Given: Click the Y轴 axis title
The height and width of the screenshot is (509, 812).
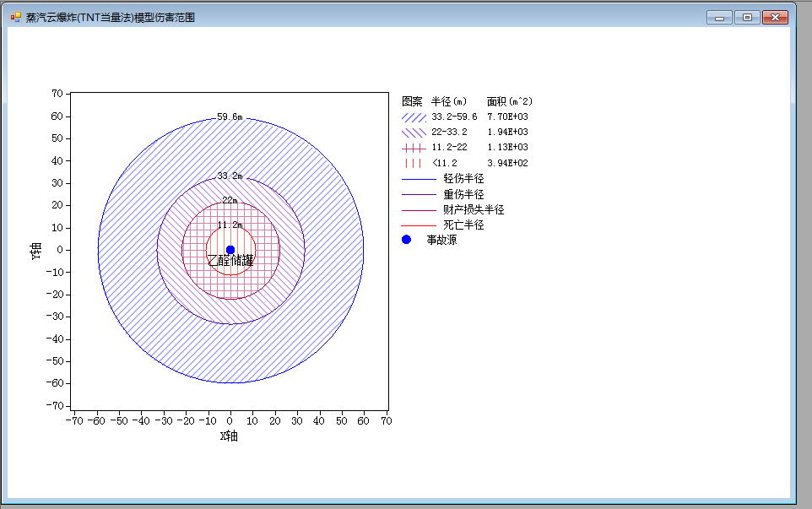Looking at the screenshot, I should coord(35,251).
